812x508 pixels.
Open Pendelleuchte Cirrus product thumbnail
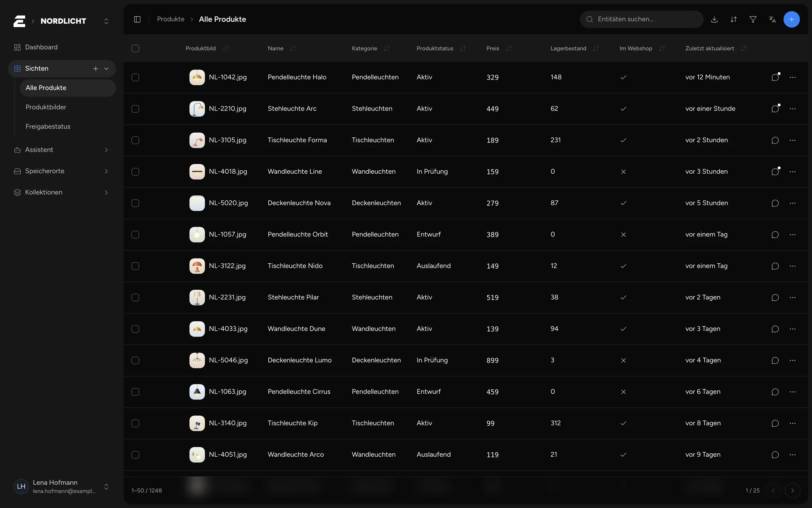point(197,392)
